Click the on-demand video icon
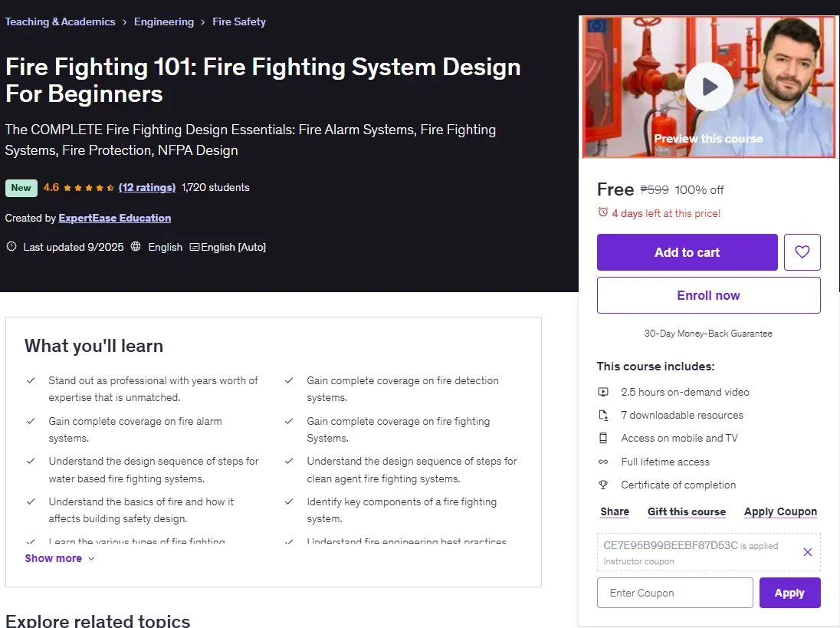This screenshot has height=628, width=840. [603, 392]
